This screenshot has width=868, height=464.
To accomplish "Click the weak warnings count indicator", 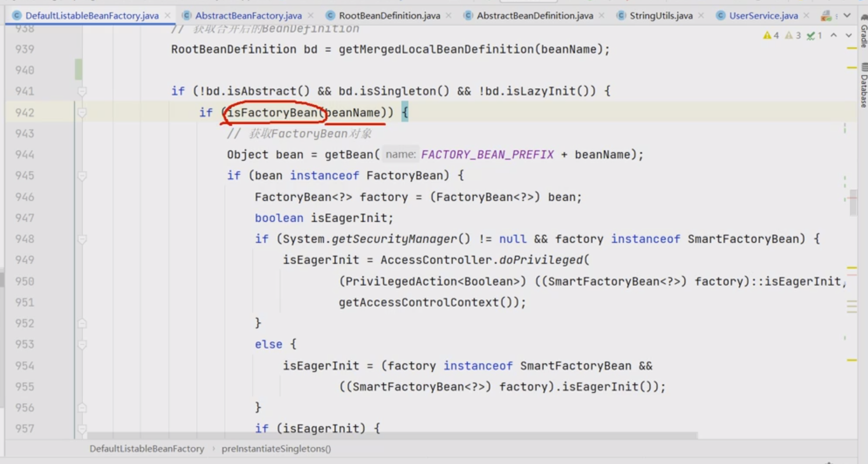I will click(x=793, y=36).
